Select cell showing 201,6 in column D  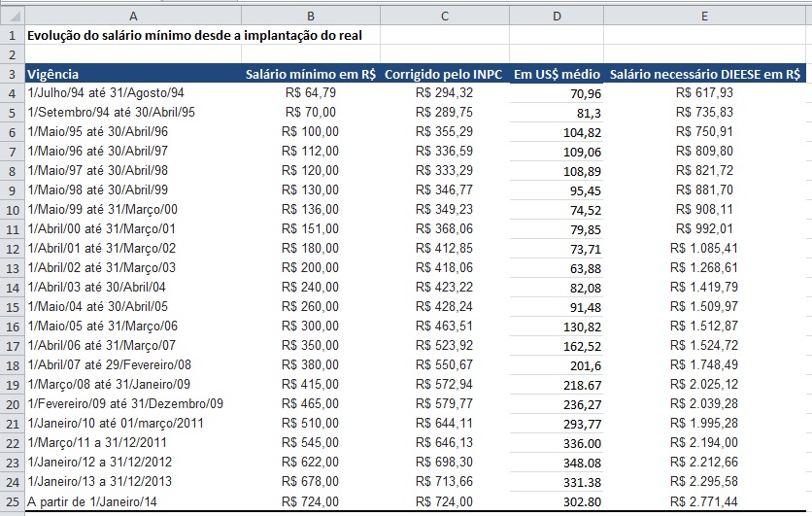pyautogui.click(x=557, y=365)
